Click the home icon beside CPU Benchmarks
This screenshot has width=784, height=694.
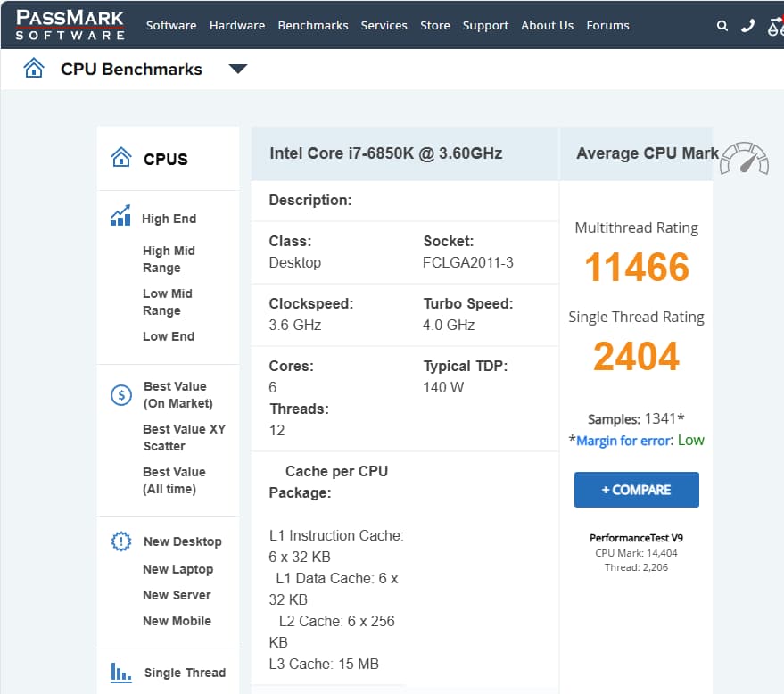pyautogui.click(x=34, y=68)
